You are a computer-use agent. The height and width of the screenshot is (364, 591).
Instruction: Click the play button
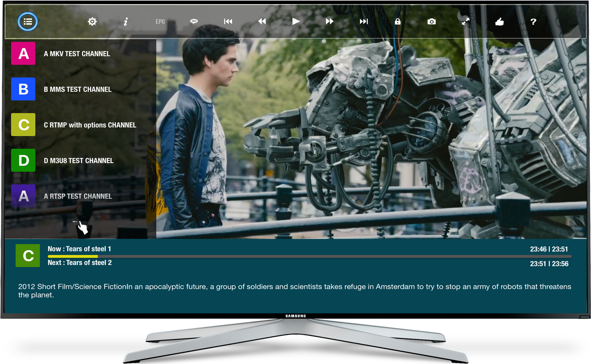tap(296, 22)
